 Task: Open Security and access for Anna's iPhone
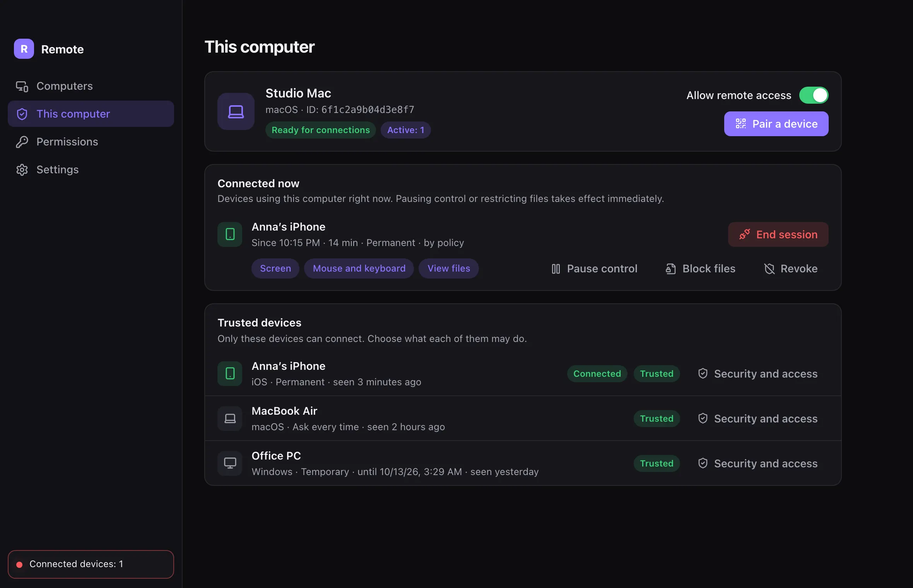click(757, 374)
